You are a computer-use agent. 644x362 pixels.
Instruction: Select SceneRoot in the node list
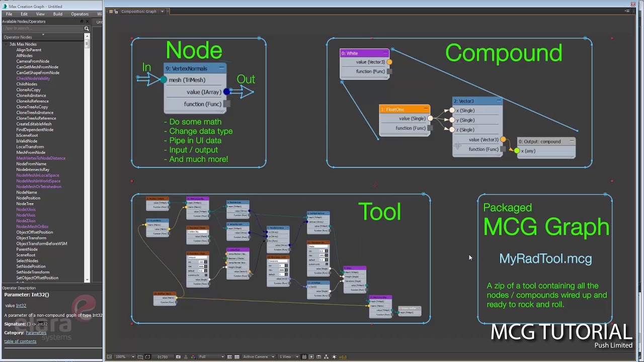pyautogui.click(x=26, y=255)
